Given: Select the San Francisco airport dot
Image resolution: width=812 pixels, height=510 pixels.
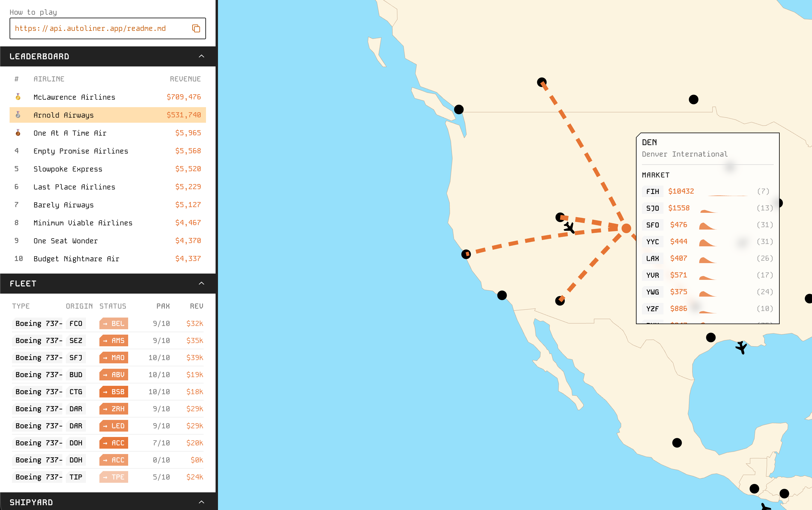Looking at the screenshot, I should coord(466,254).
